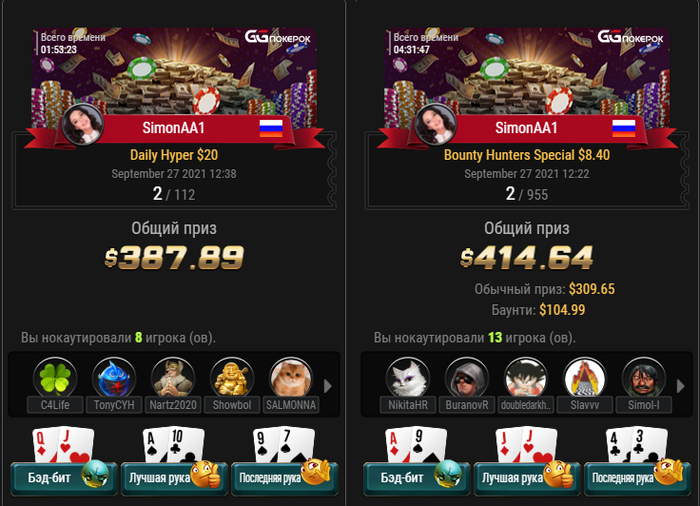Show Бэд-бит hand with A-9 cards
This screenshot has height=506, width=700.
416,478
